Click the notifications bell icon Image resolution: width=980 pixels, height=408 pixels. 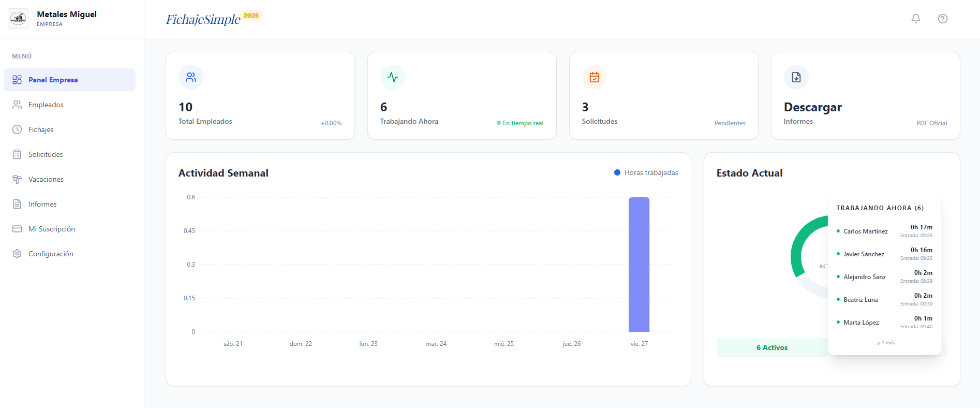point(915,19)
